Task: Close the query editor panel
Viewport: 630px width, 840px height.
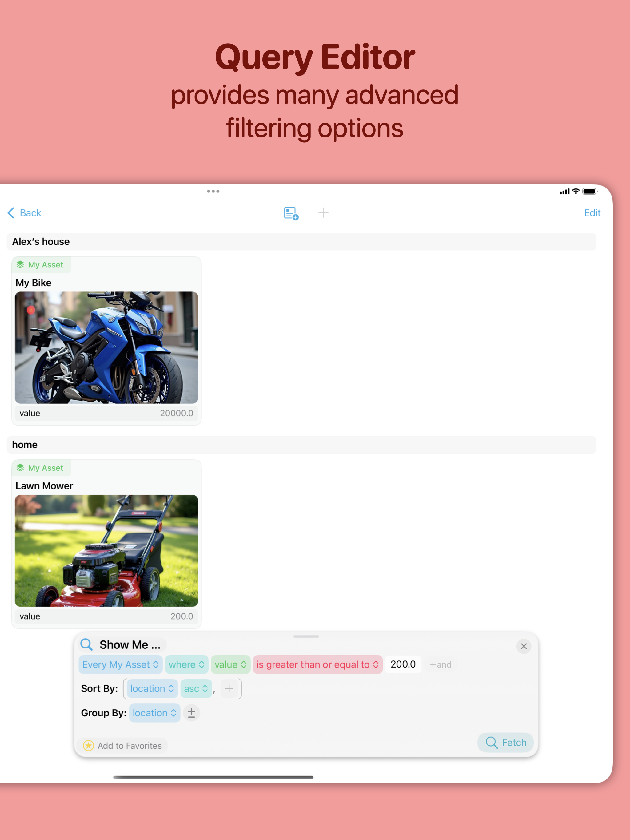Action: (524, 646)
